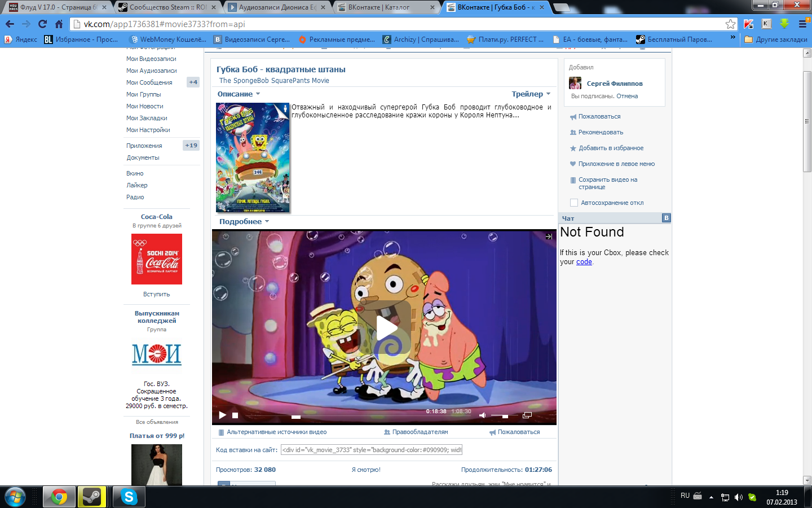Stop the video with the square stop icon
The width and height of the screenshot is (812, 508).
pos(235,415)
